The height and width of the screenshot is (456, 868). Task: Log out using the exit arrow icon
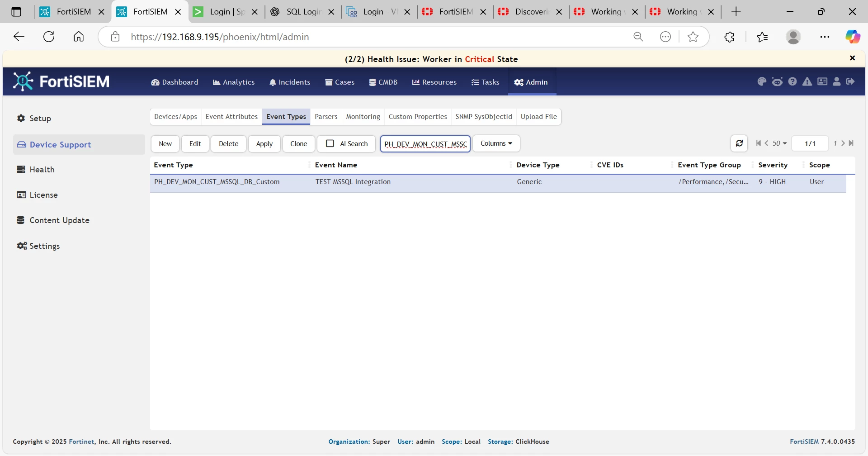click(850, 81)
